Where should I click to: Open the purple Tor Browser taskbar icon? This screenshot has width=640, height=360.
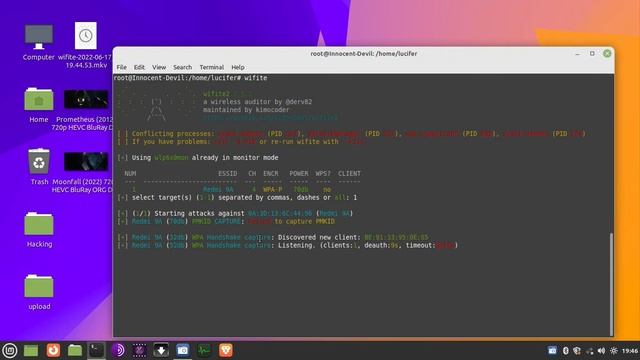(x=118, y=350)
